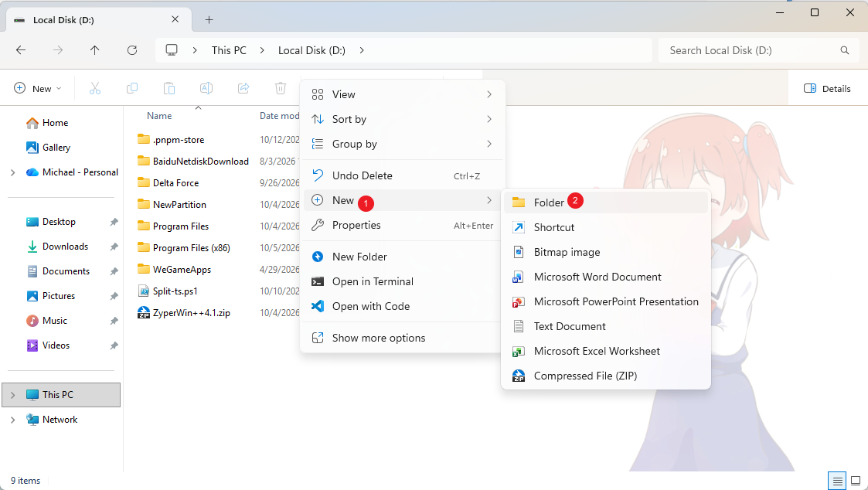This screenshot has height=490, width=868.
Task: Open the New dropdown in toolbar
Action: tap(38, 89)
